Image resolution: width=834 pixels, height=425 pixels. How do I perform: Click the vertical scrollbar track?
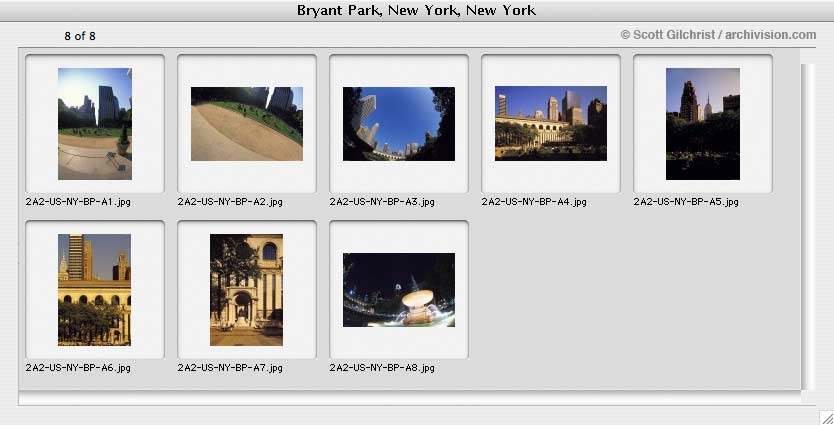[807, 226]
